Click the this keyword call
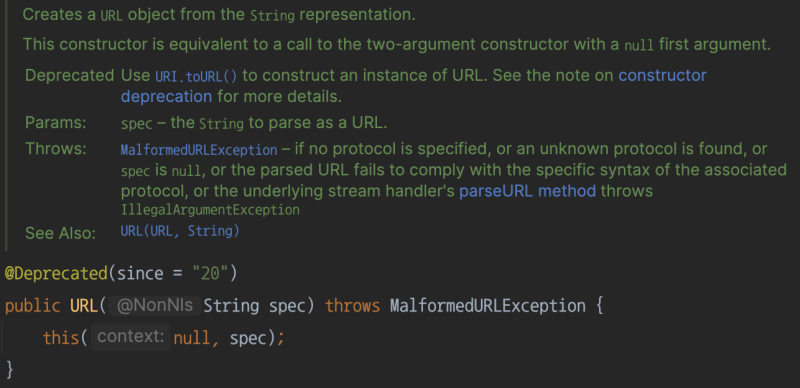Image resolution: width=800 pixels, height=388 pixels. [x=61, y=337]
